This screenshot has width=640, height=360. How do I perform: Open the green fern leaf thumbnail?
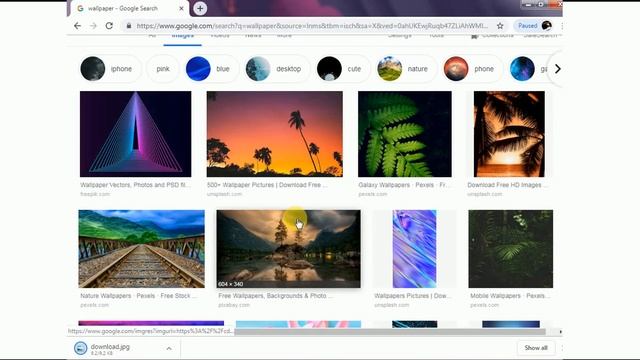(x=405, y=134)
